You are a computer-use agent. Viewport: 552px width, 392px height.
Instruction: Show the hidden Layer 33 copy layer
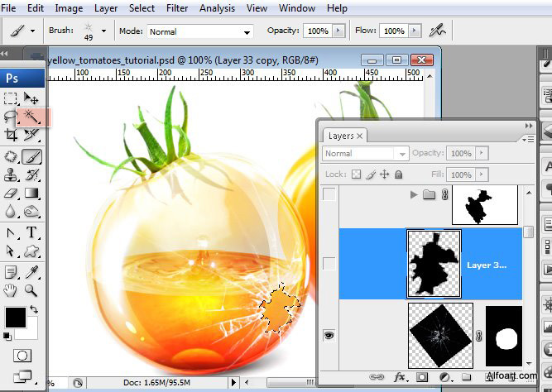[x=329, y=264]
